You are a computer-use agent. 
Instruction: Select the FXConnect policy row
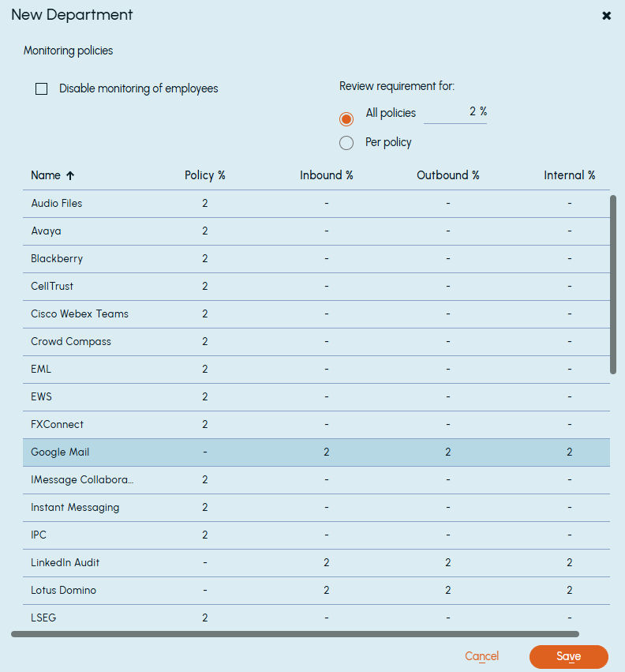point(316,425)
